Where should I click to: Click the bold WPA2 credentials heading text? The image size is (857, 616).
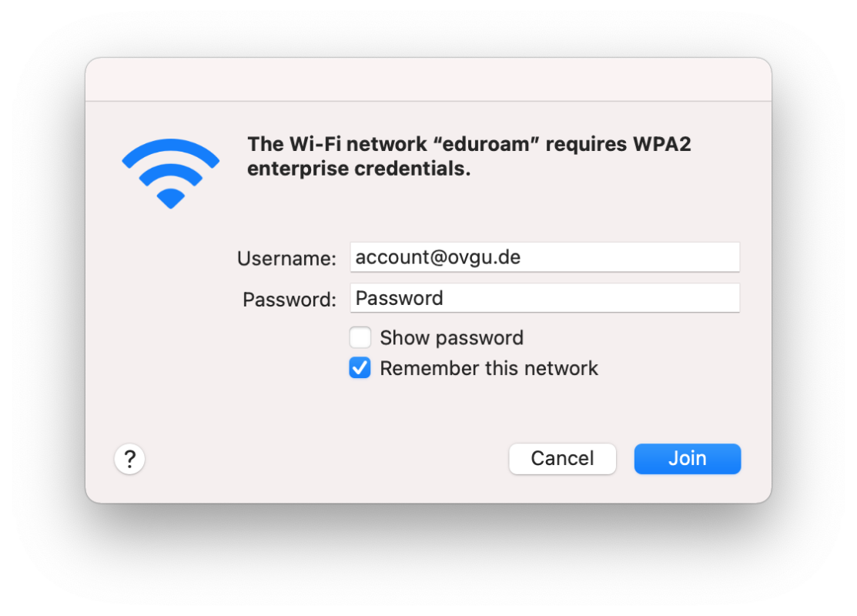click(x=468, y=156)
